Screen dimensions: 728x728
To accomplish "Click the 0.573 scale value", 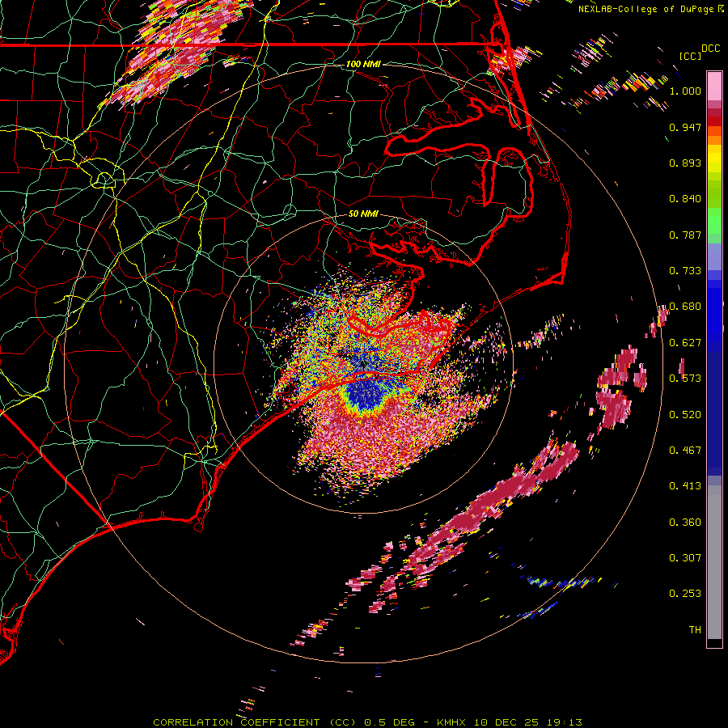I will coord(685,379).
